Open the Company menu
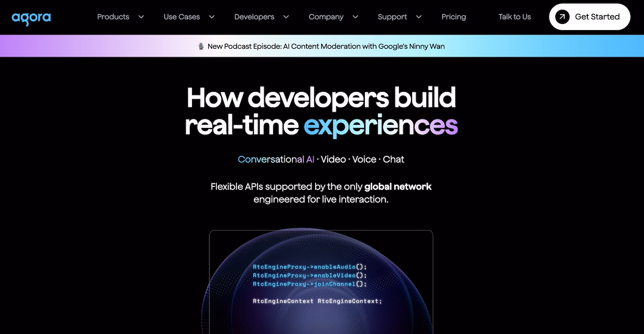 [326, 17]
